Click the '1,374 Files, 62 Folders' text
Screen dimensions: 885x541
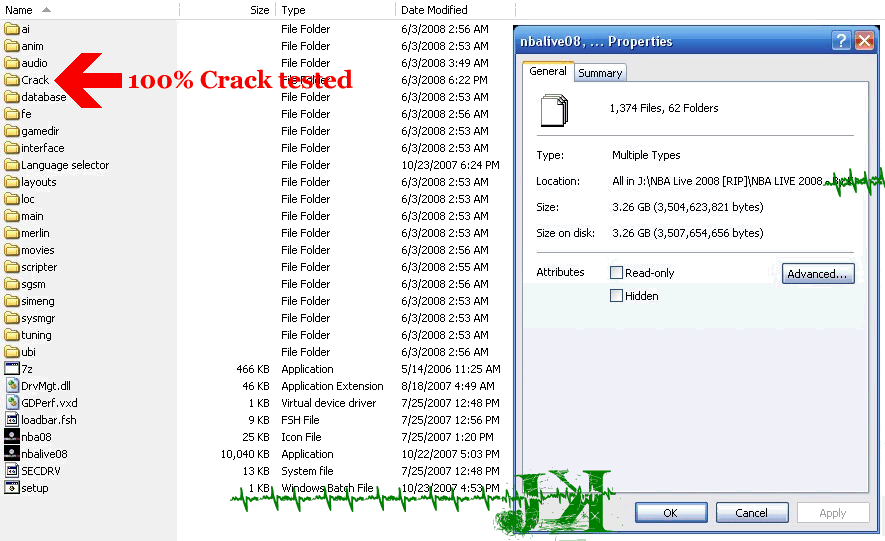(x=664, y=108)
